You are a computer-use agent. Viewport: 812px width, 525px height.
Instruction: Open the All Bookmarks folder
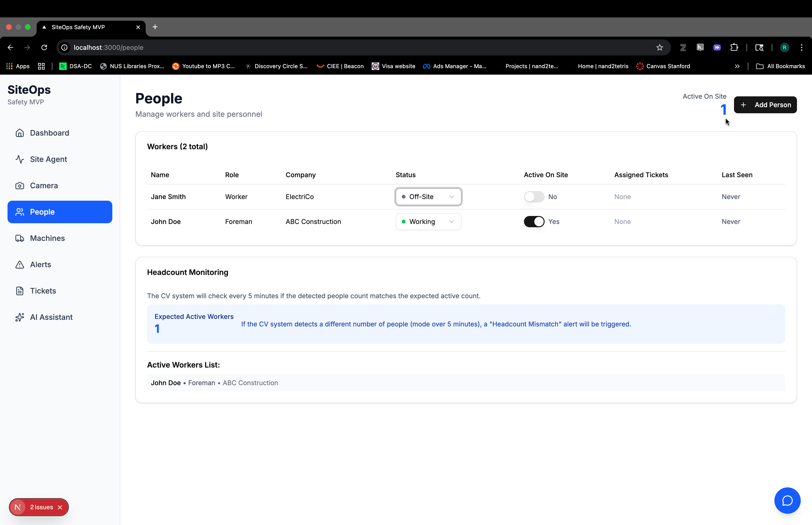point(780,66)
